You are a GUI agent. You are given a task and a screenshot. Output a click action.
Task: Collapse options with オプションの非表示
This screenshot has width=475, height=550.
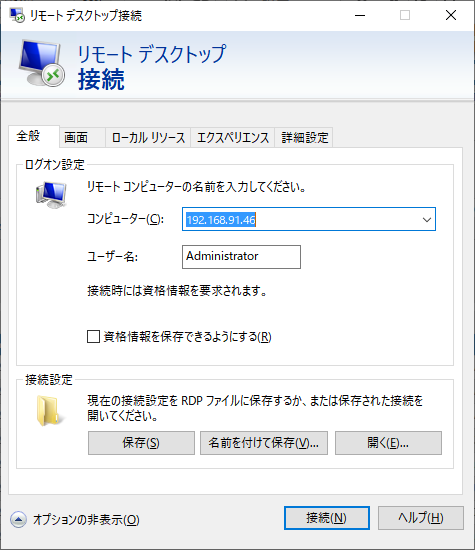click(86, 519)
